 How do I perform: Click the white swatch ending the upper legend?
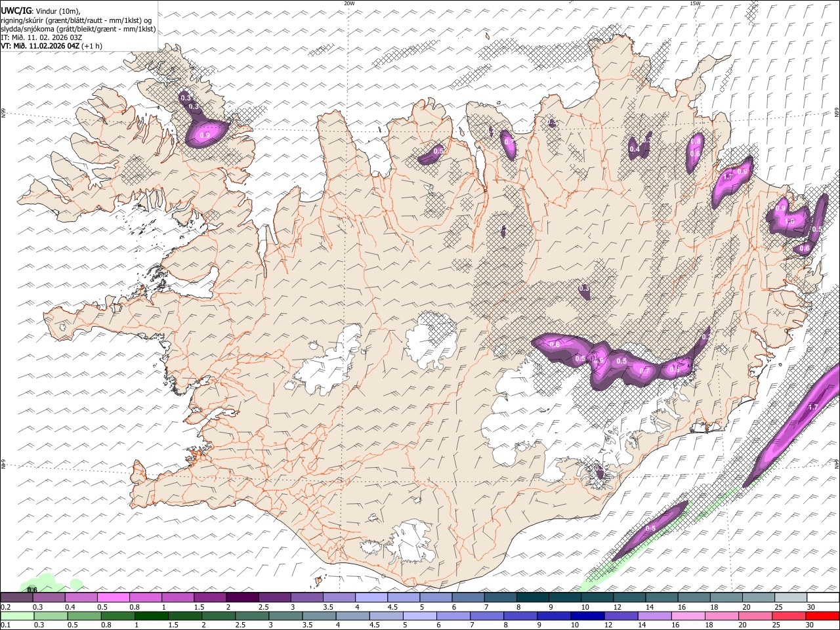[x=823, y=597]
